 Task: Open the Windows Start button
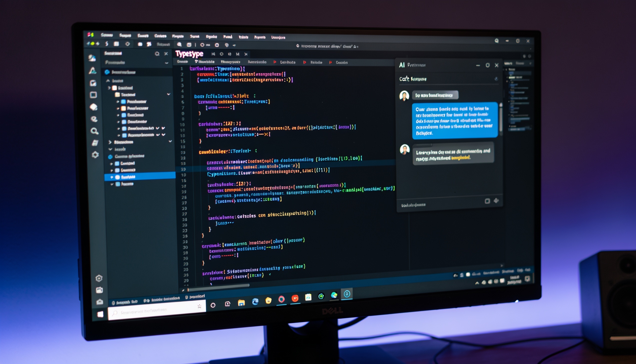[x=100, y=314]
